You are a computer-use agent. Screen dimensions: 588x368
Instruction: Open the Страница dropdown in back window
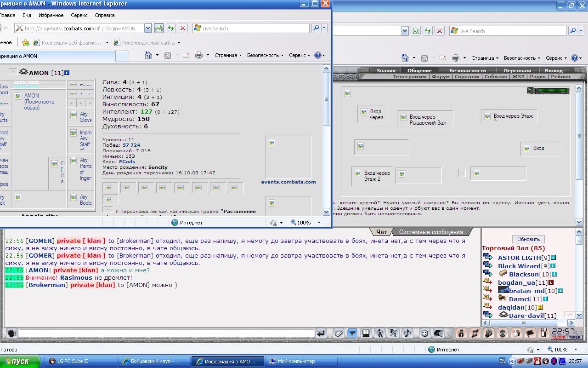[485, 58]
